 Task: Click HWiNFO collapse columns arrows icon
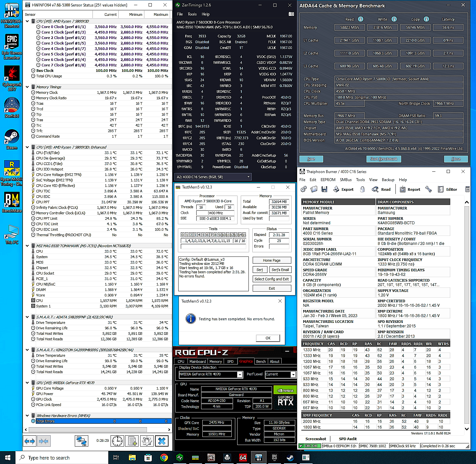click(x=44, y=441)
